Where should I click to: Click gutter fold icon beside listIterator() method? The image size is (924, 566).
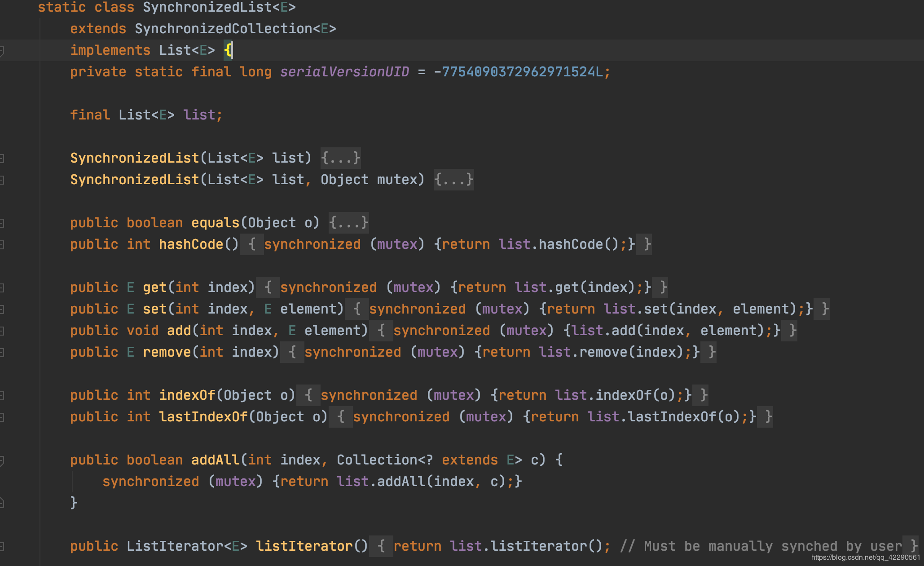click(x=2, y=547)
